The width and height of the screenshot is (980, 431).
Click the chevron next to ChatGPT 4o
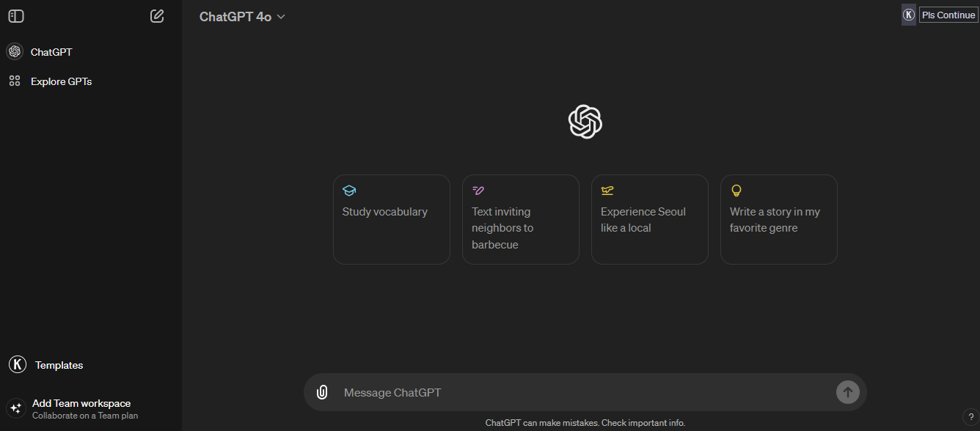281,17
